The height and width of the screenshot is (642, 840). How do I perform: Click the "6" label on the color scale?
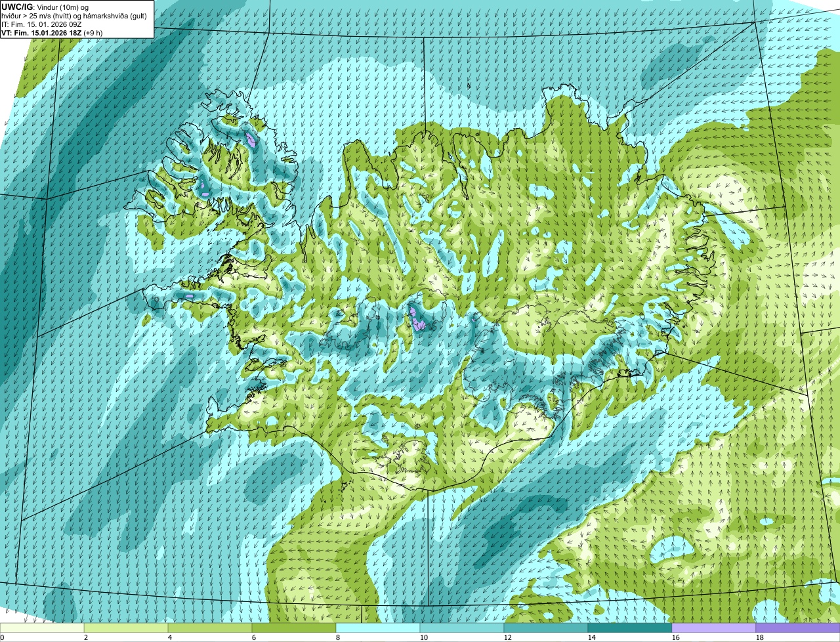[x=254, y=637]
